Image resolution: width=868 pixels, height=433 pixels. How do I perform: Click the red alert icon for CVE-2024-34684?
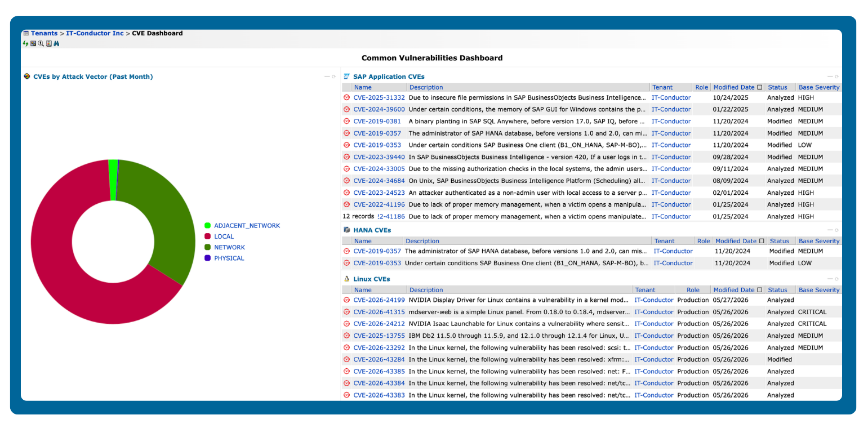(x=347, y=181)
